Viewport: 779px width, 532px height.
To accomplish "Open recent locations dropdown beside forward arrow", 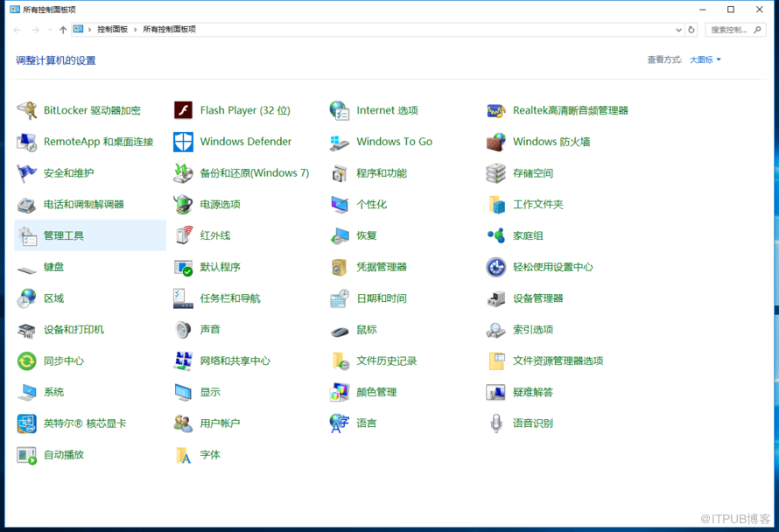I will point(50,30).
